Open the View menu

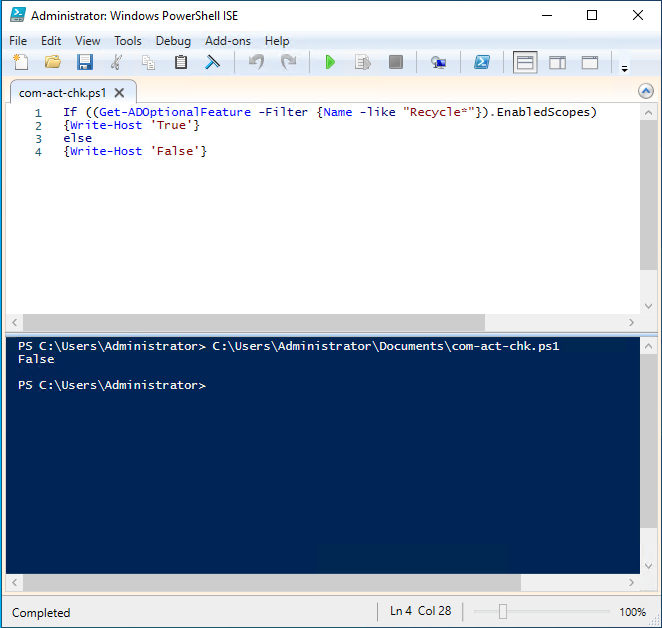[x=87, y=41]
